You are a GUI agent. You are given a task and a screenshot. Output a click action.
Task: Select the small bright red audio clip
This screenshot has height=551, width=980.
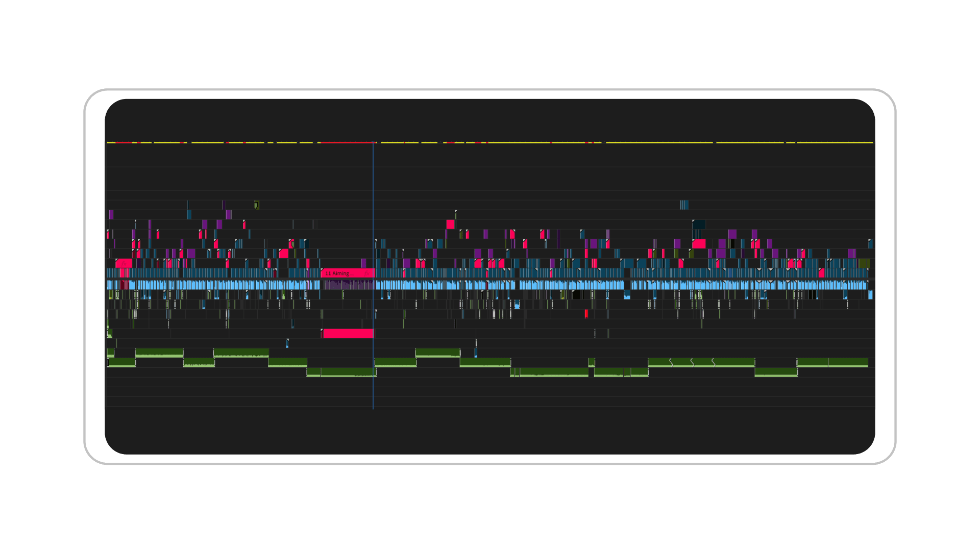(586, 314)
